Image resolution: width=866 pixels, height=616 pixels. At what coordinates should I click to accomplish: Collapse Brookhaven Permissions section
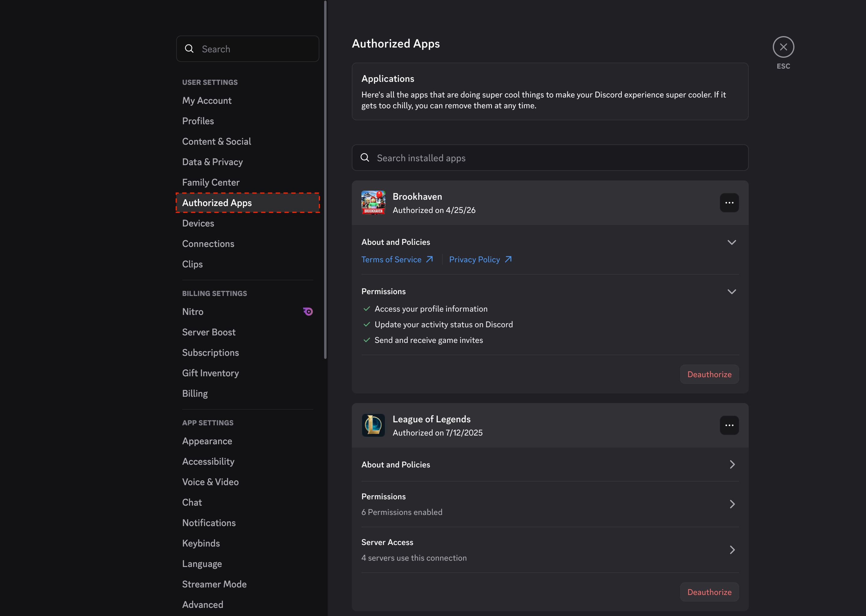click(x=732, y=292)
